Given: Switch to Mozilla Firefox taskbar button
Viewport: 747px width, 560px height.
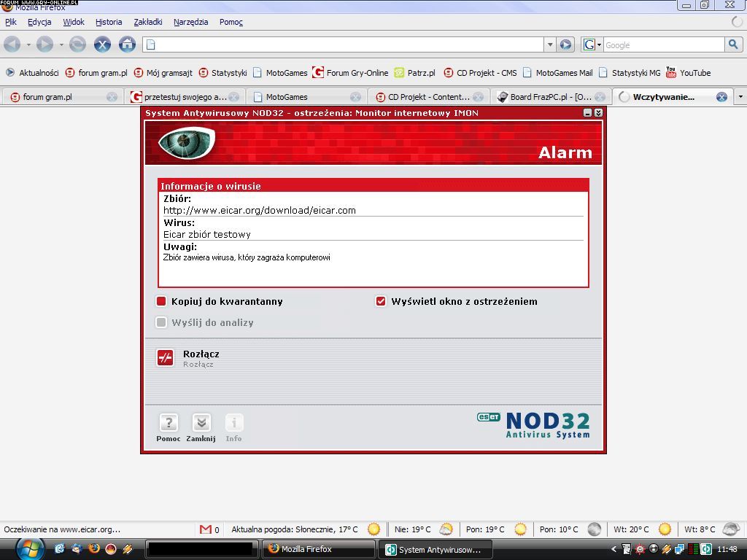Looking at the screenshot, I should pos(318,549).
